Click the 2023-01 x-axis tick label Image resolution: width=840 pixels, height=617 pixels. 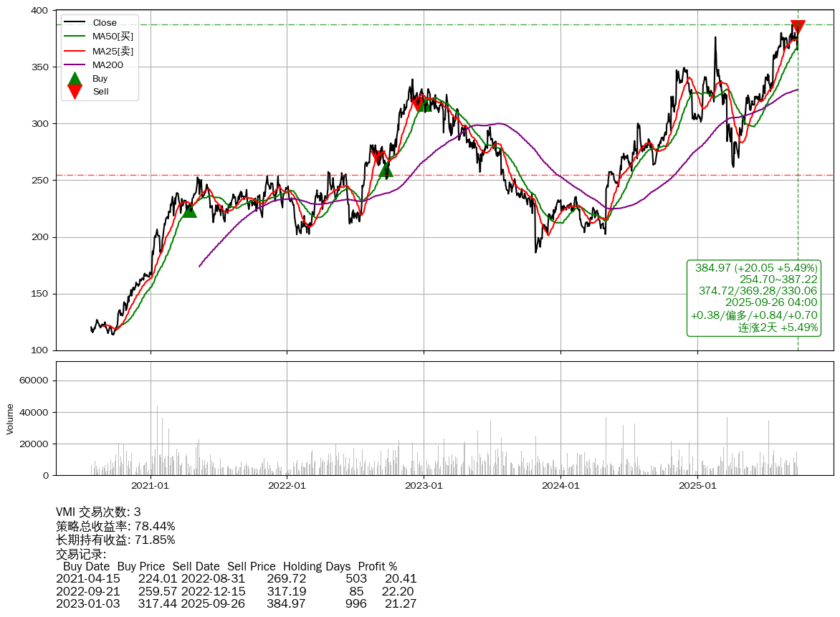pyautogui.click(x=424, y=485)
